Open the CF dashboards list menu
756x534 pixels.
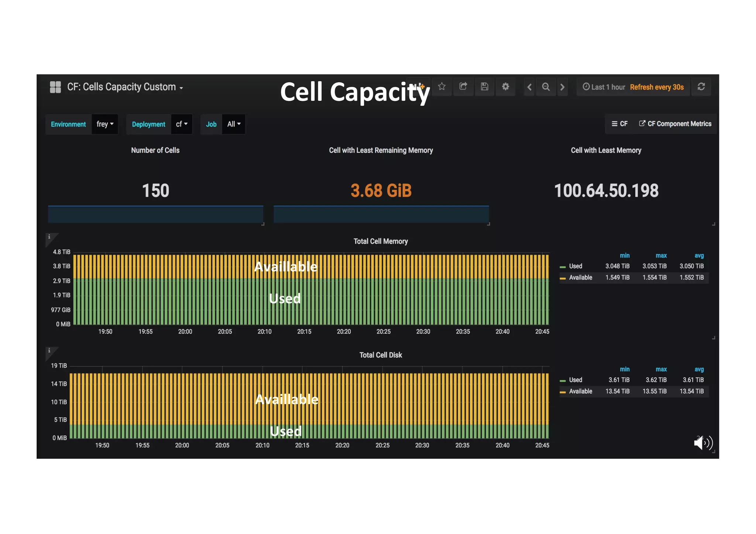pos(619,124)
